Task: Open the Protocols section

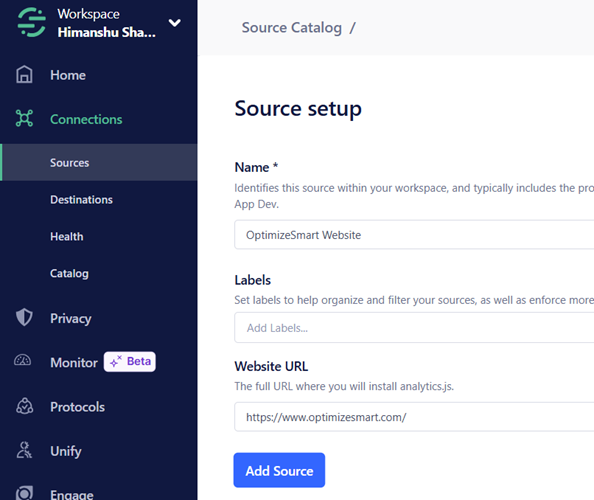Action: click(77, 407)
